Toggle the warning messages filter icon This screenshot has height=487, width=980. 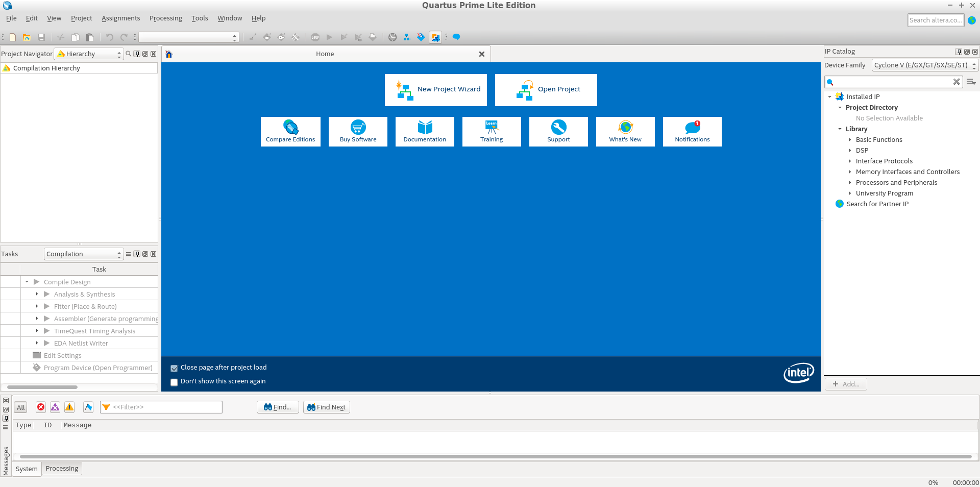[x=69, y=407]
